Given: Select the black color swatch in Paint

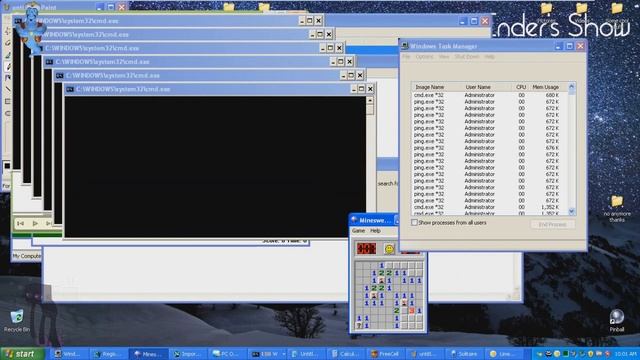Looking at the screenshot, I should [7, 166].
